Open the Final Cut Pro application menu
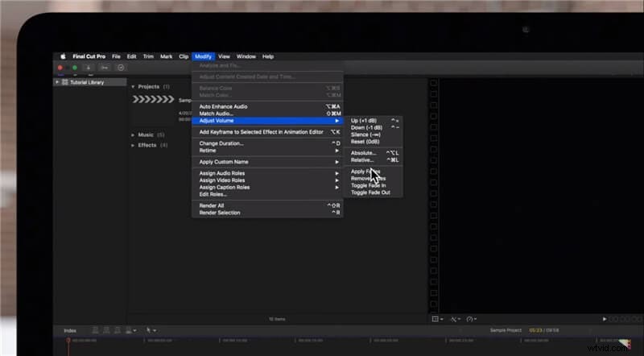The width and height of the screenshot is (644, 356). point(89,56)
